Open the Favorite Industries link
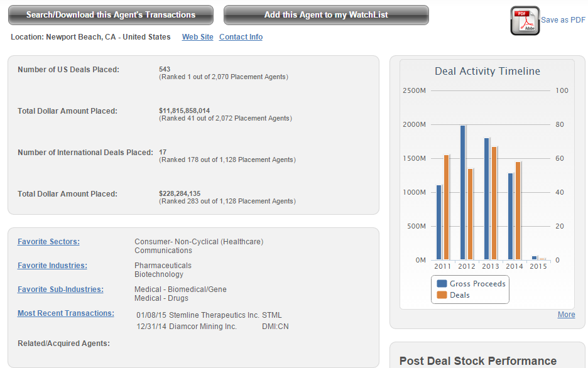This screenshot has width=588, height=368. click(x=52, y=266)
